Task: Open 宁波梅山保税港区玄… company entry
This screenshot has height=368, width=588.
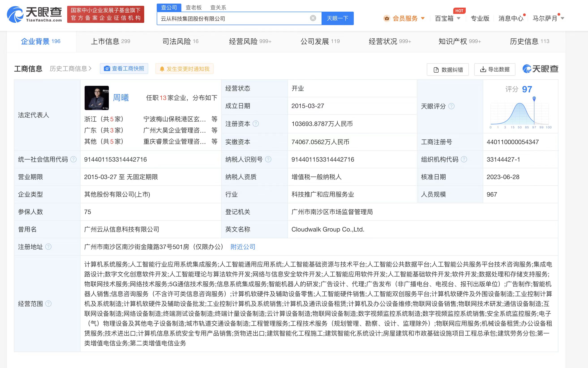Action: coord(175,119)
